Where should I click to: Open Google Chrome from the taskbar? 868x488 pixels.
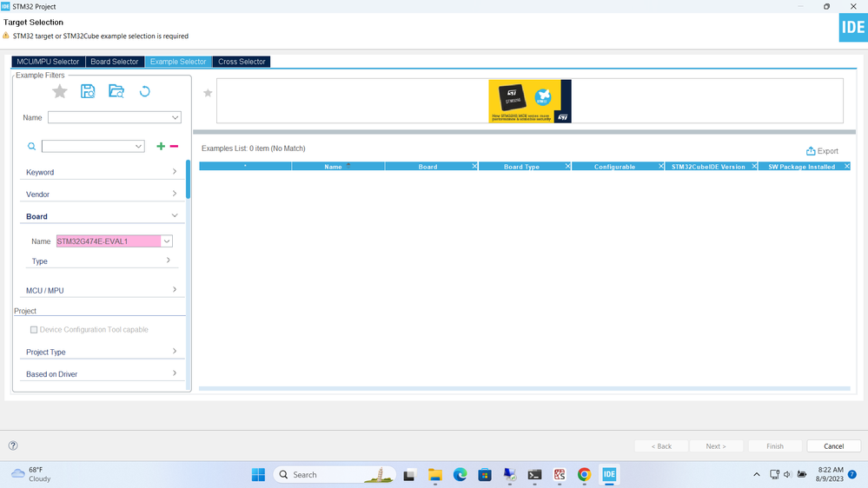tap(584, 475)
